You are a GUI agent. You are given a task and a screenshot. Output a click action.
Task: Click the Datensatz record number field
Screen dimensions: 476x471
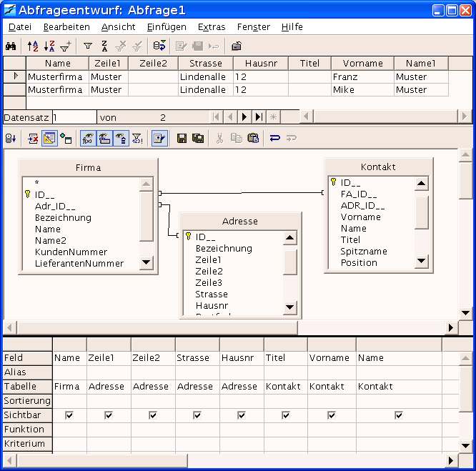[74, 117]
